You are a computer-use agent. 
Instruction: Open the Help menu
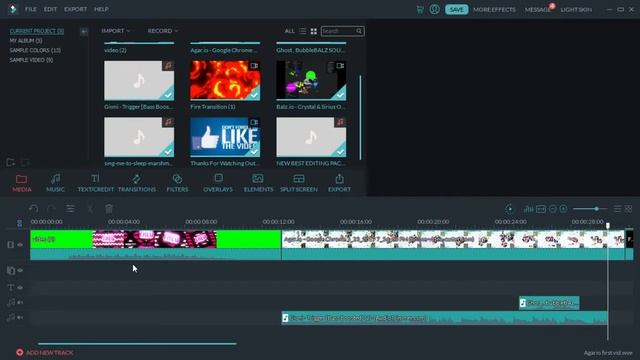(x=101, y=9)
